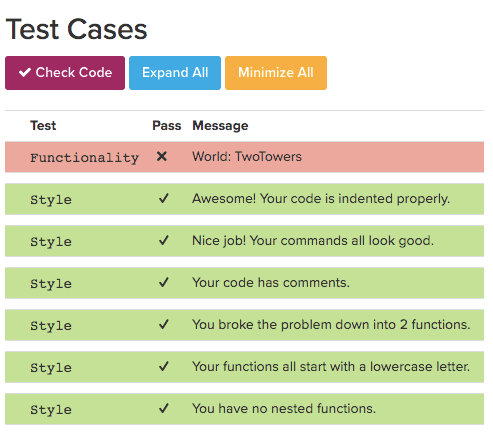Click the checkmark for code has comments

[x=164, y=282]
